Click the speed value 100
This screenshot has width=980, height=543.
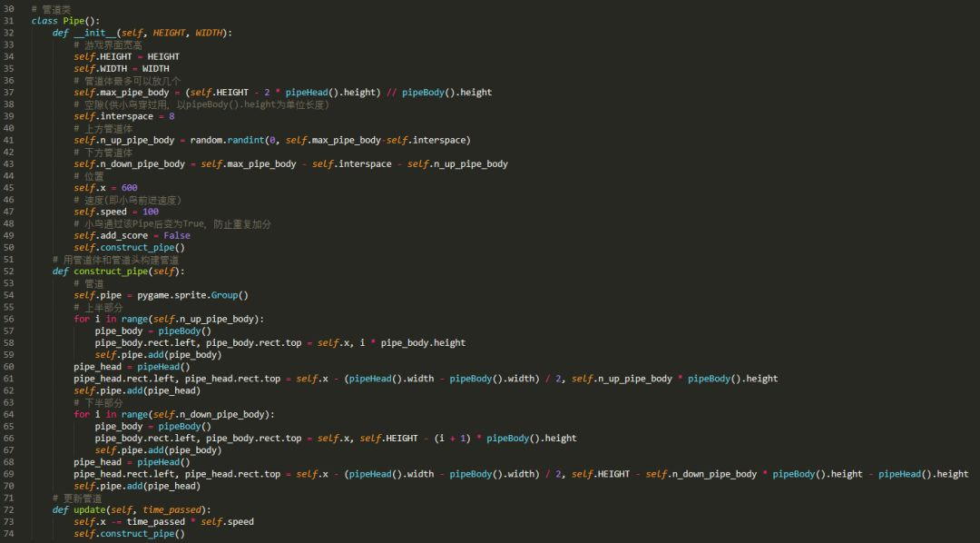point(151,212)
